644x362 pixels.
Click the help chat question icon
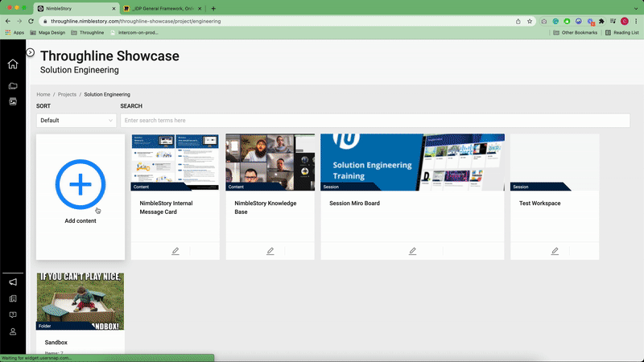[x=13, y=315]
